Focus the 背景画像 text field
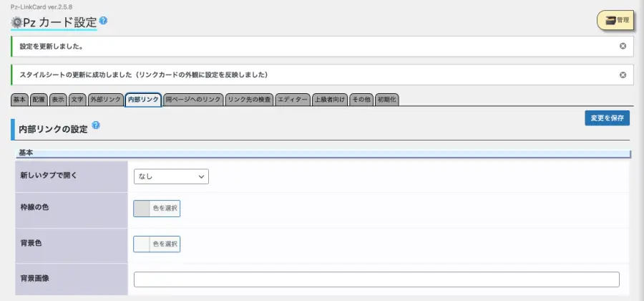644x301 pixels. pos(376,279)
